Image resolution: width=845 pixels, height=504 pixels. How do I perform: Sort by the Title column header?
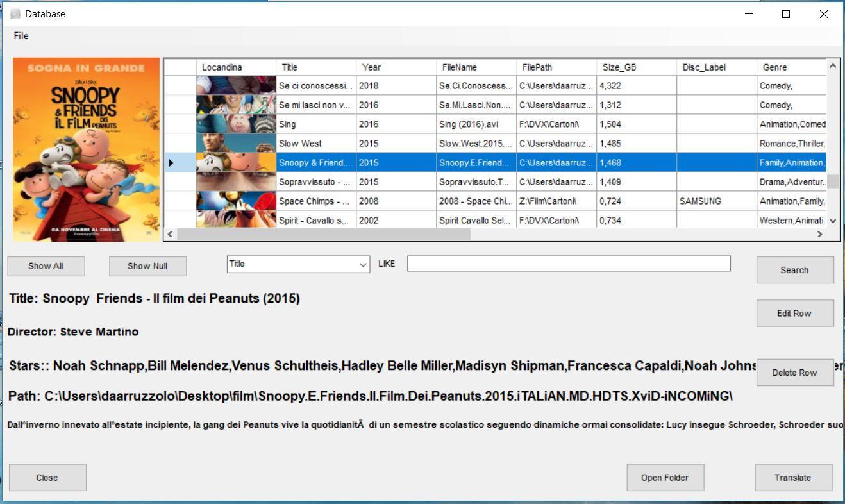316,67
